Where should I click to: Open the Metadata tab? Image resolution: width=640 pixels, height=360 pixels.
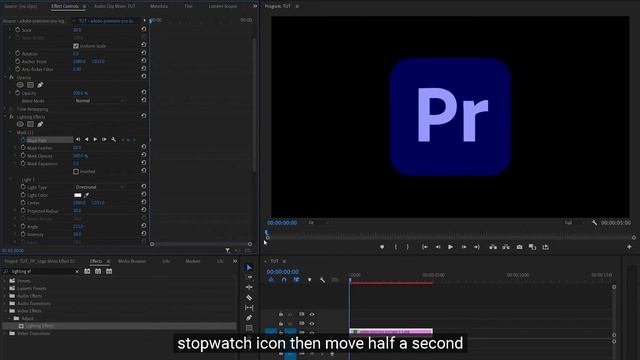click(159, 6)
